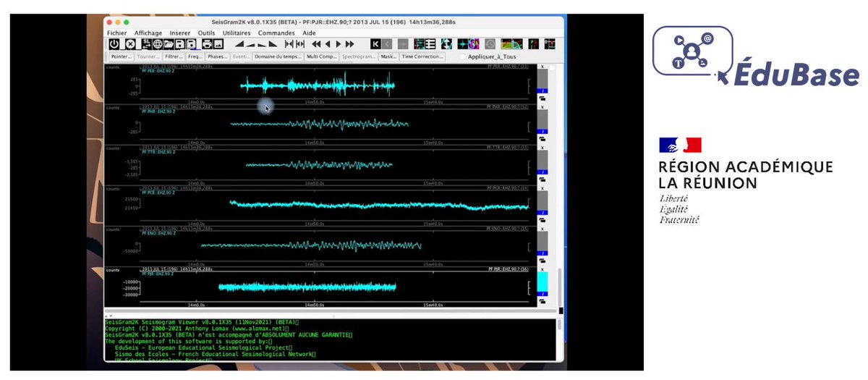The height and width of the screenshot is (380, 868).
Task: Click the vertical scrollbar of seismogram panel
Action: coord(560,288)
